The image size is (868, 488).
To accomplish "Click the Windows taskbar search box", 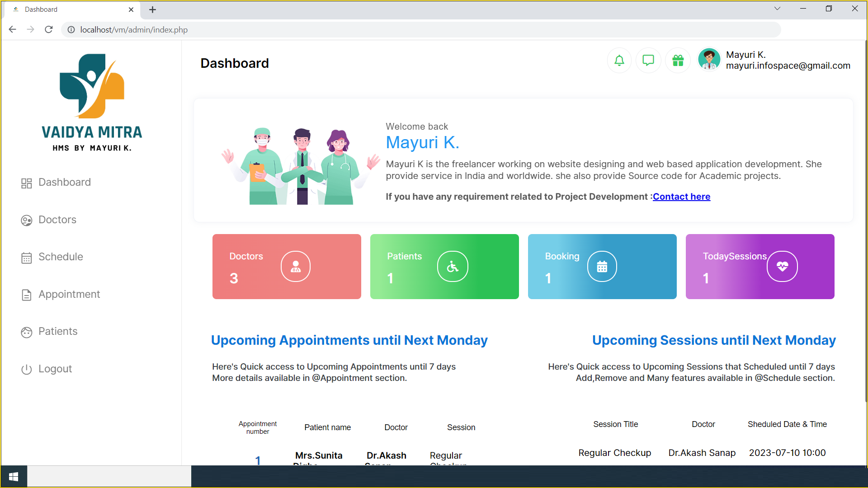I will [109, 477].
